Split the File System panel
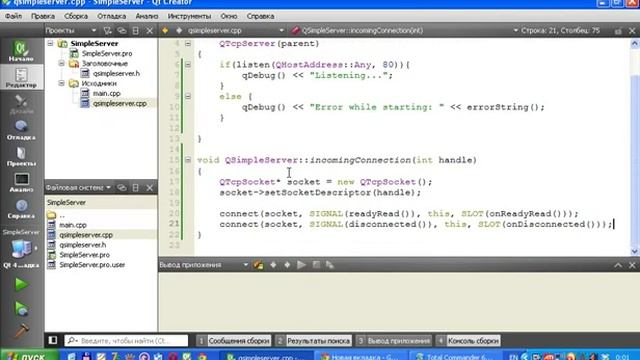 (136, 188)
